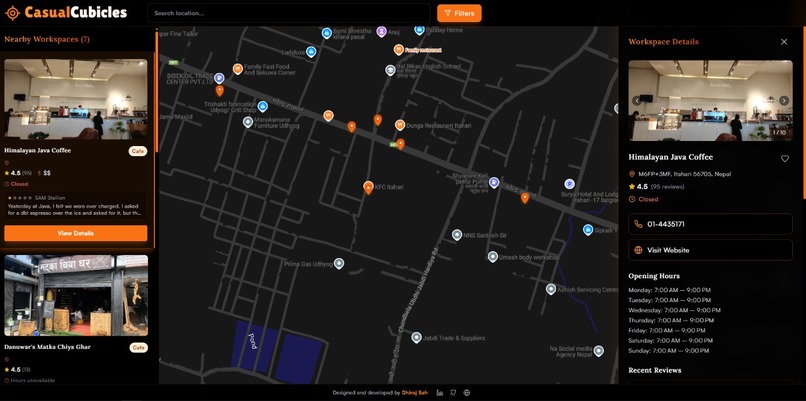806x401 pixels.
Task: Open the Filters button
Action: [459, 13]
